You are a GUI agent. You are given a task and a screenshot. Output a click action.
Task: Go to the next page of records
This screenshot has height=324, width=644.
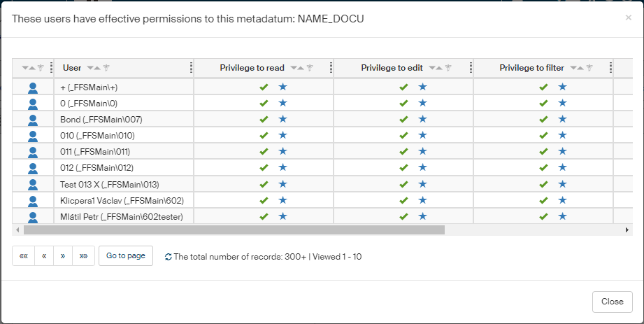(x=63, y=256)
